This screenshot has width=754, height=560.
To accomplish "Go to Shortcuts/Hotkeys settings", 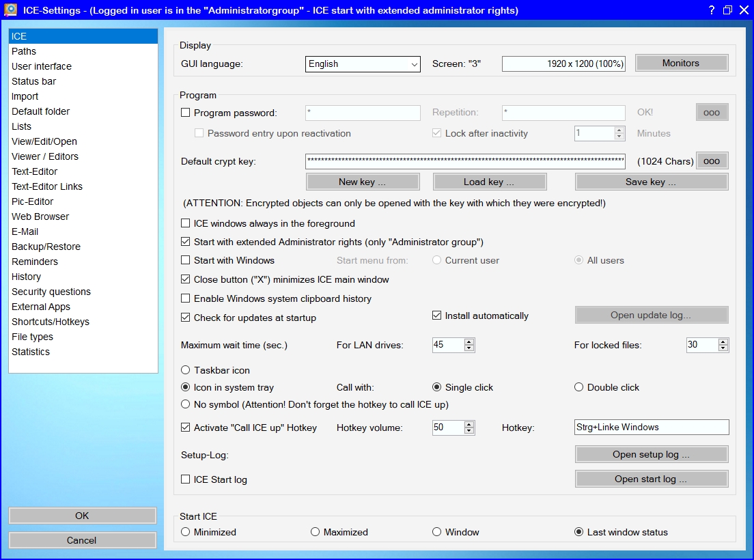I will (51, 322).
